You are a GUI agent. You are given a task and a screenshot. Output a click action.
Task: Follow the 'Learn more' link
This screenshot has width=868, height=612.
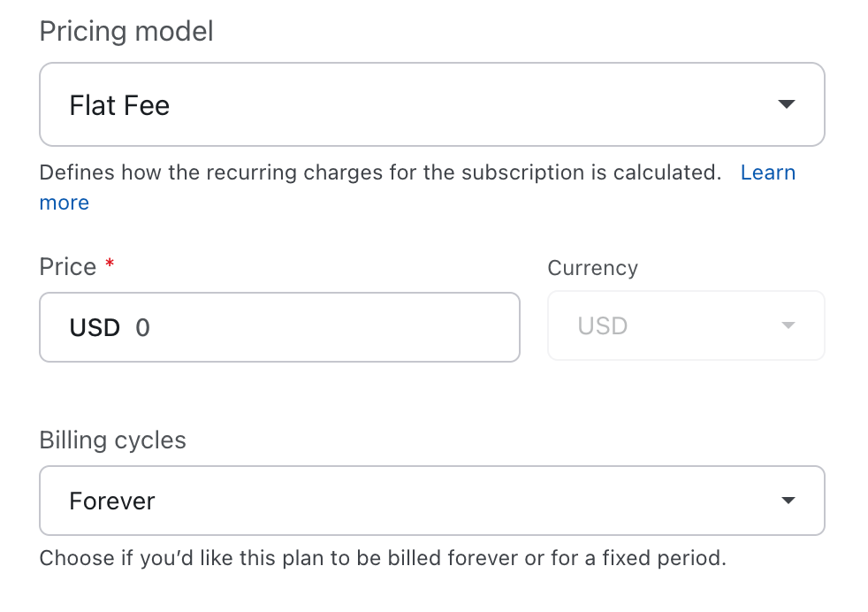coord(767,172)
